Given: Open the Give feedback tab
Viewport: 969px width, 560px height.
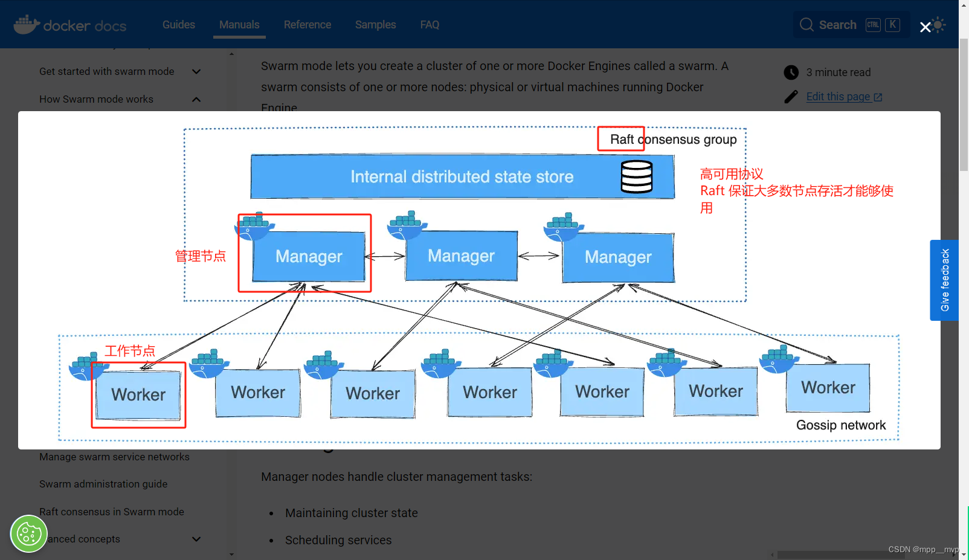Looking at the screenshot, I should (944, 280).
